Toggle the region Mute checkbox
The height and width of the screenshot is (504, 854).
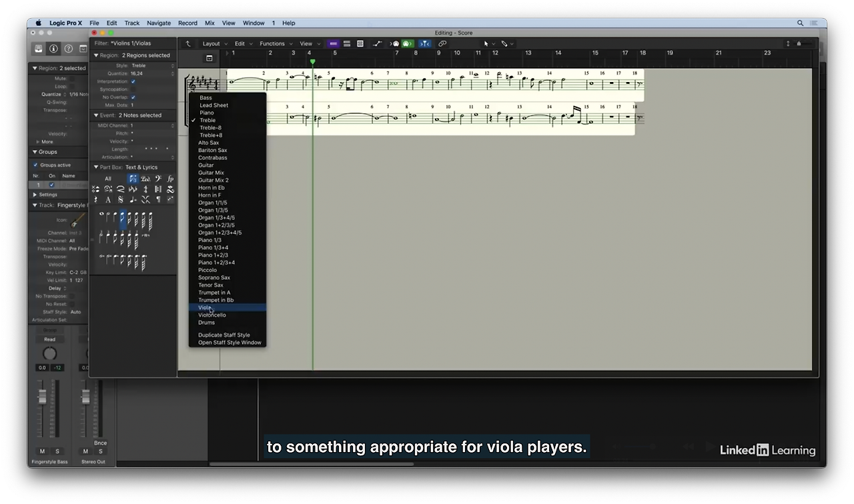[72, 79]
